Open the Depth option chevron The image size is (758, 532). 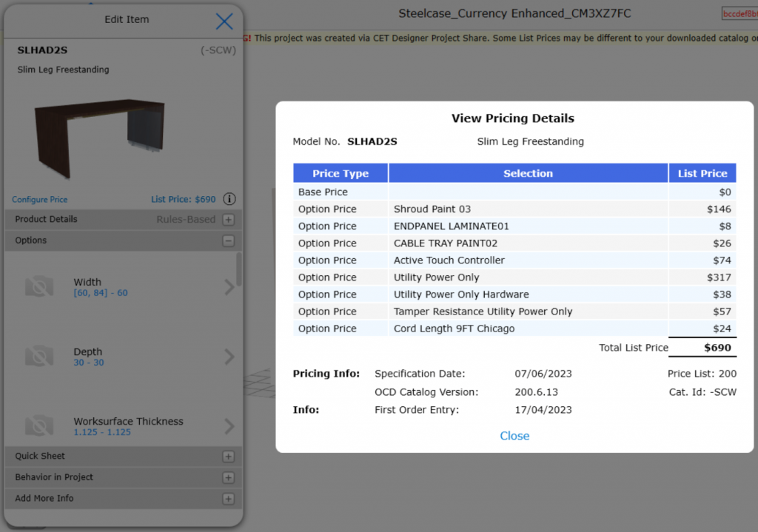click(x=229, y=357)
